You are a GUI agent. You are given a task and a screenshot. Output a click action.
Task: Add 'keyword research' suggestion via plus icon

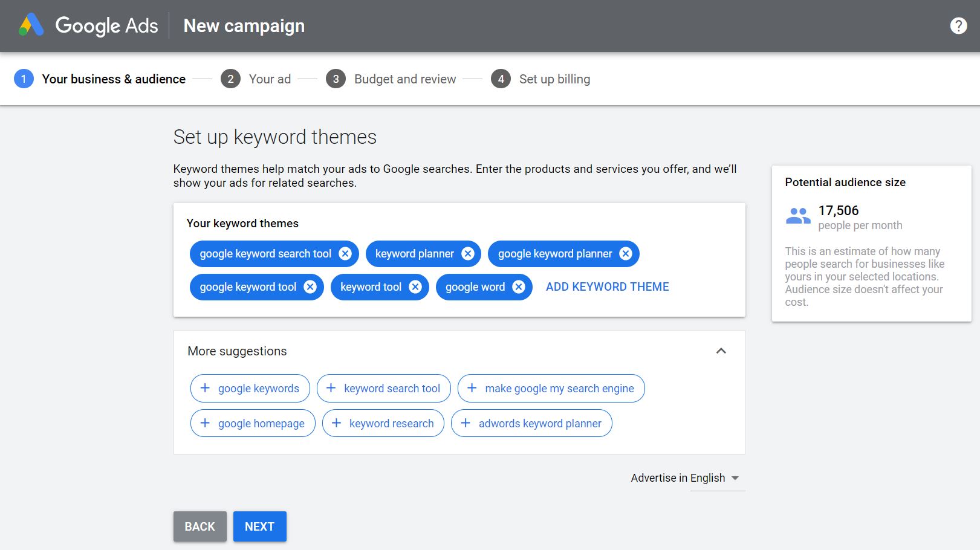pyautogui.click(x=336, y=423)
